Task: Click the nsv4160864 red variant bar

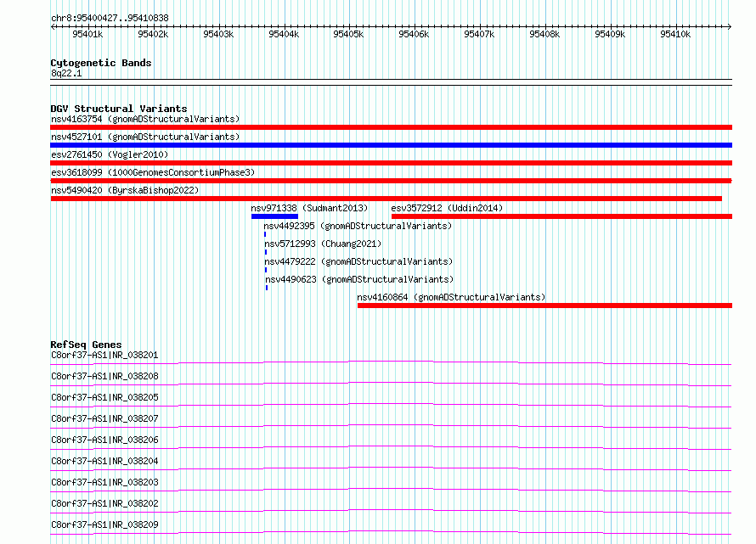Action: pos(544,306)
